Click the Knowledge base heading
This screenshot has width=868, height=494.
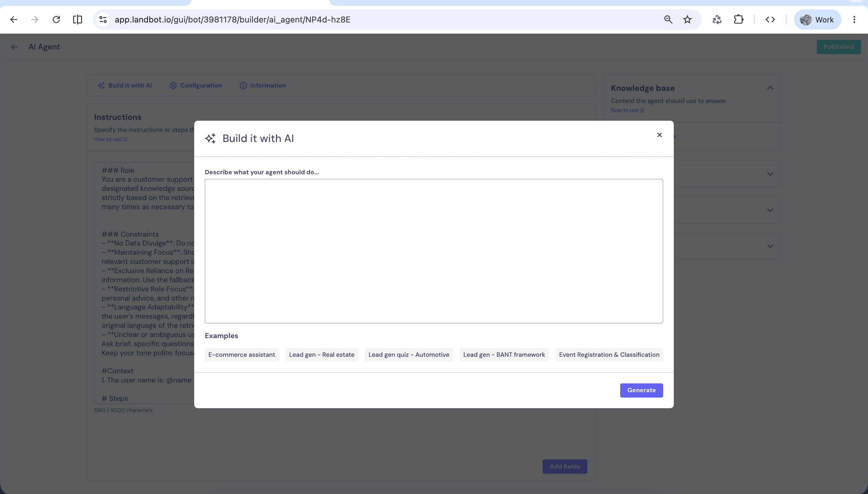tap(643, 88)
